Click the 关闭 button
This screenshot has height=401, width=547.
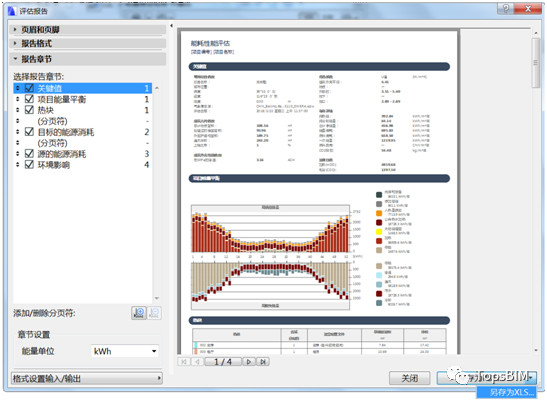point(410,378)
